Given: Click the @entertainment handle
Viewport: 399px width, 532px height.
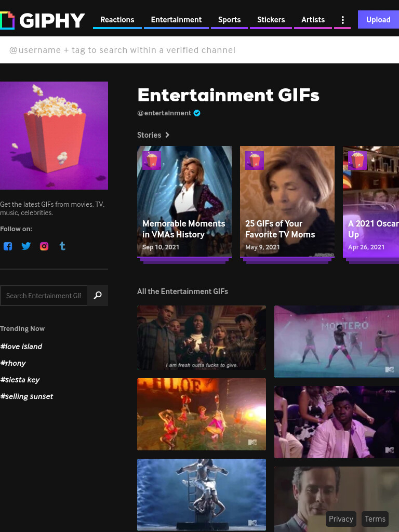Looking at the screenshot, I should [x=164, y=113].
